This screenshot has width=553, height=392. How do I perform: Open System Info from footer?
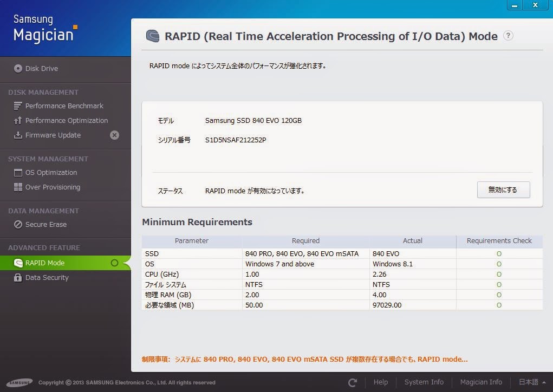tap(424, 382)
